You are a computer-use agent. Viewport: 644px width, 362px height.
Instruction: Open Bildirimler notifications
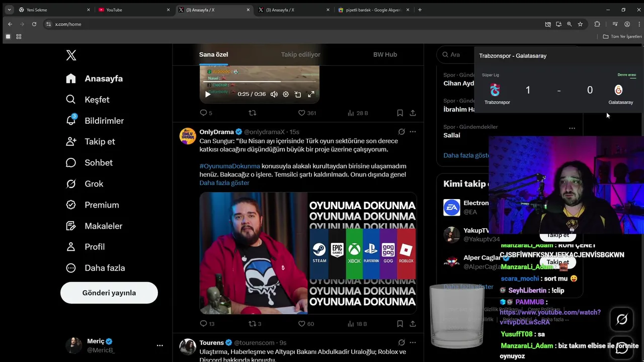[x=95, y=121]
